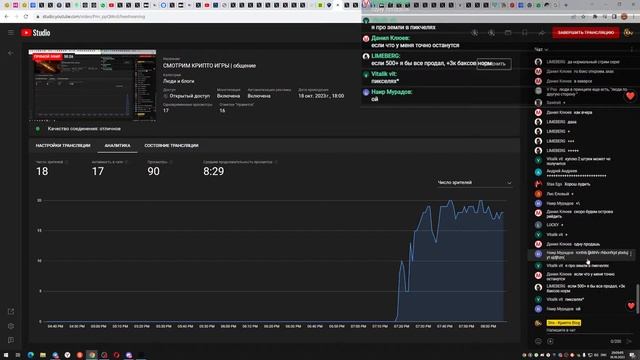This screenshot has width=640, height=360.
Task: Select the 'Аналитика' tab
Action: [118, 145]
